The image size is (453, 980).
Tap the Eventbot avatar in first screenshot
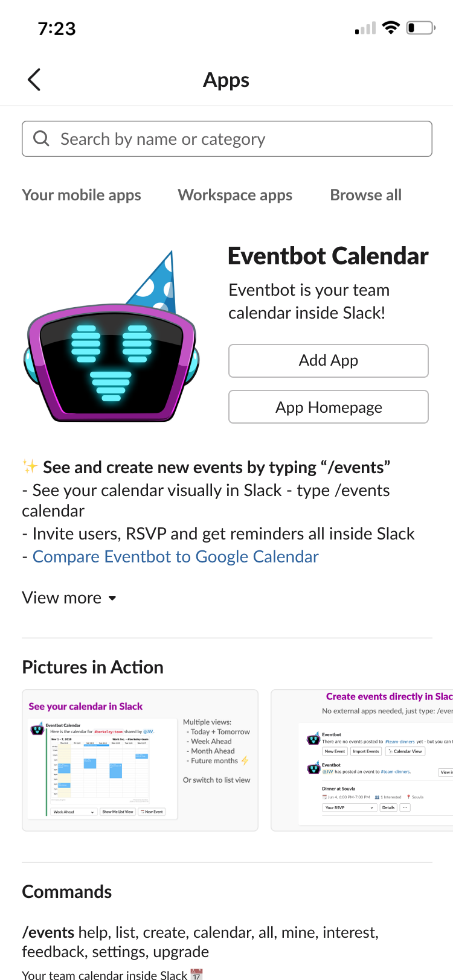coord(37,728)
